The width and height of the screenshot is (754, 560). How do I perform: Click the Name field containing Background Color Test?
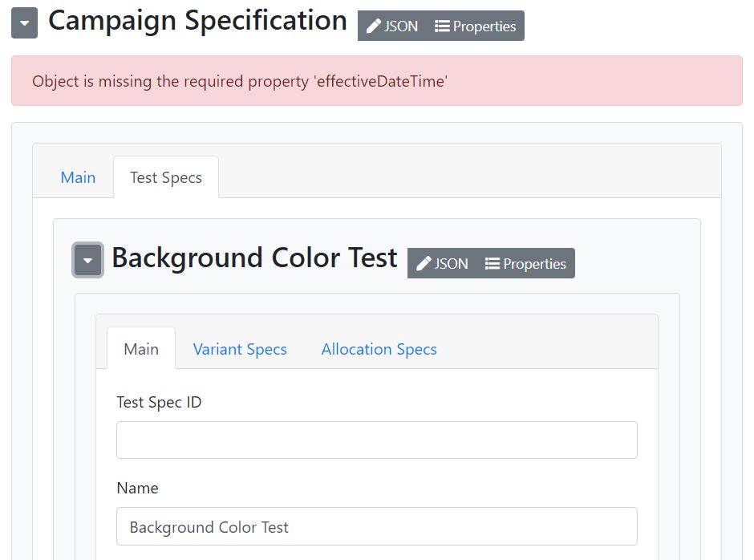point(376,526)
